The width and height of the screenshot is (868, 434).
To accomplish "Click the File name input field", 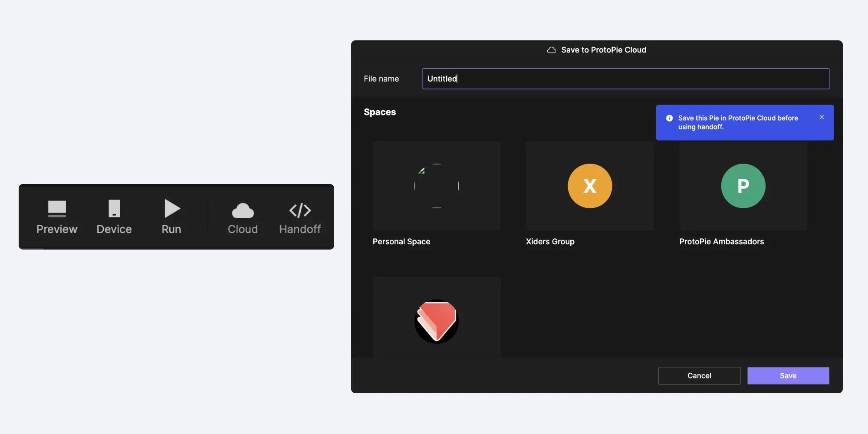I will coord(626,79).
